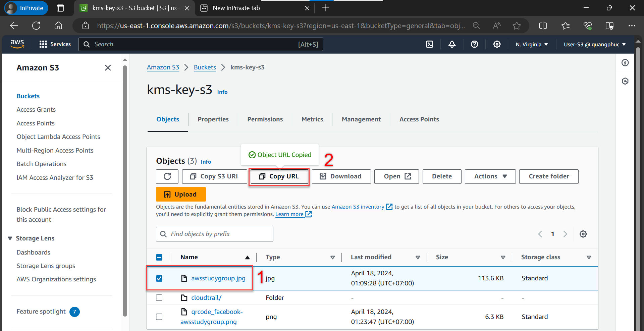Screen dimensions: 644x331
Task: Uncheck the awsstudygroup.jpg checkbox
Action: [x=159, y=278]
